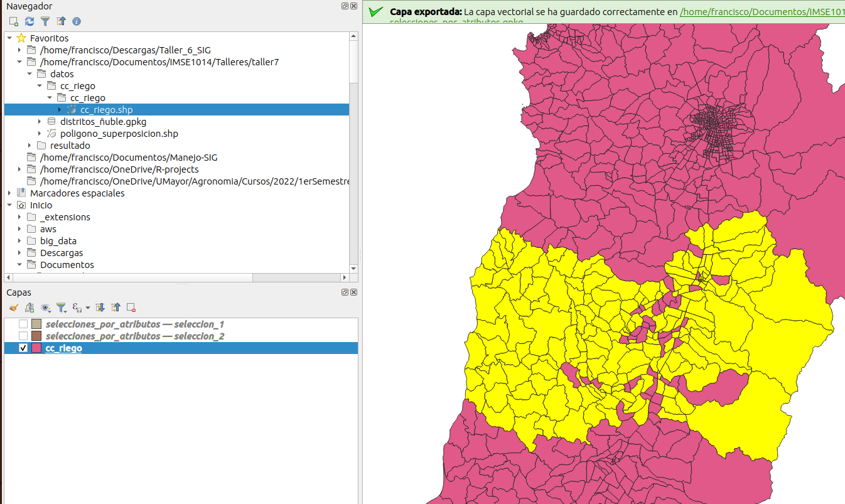This screenshot has width=845, height=504.
Task: Open the exported layer file path link
Action: click(761, 12)
